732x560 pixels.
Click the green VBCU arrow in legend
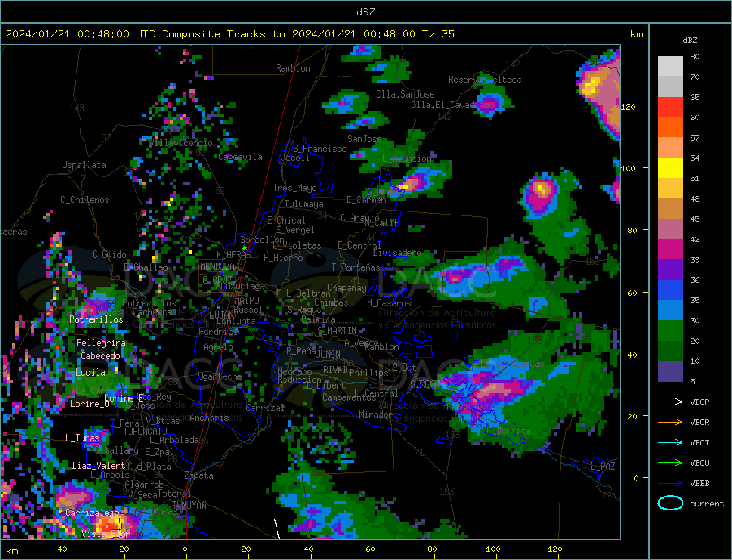pos(670,463)
